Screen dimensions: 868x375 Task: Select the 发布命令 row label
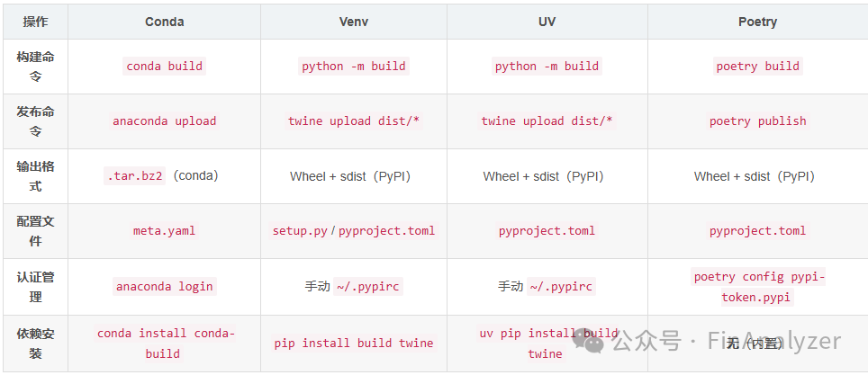click(x=35, y=121)
